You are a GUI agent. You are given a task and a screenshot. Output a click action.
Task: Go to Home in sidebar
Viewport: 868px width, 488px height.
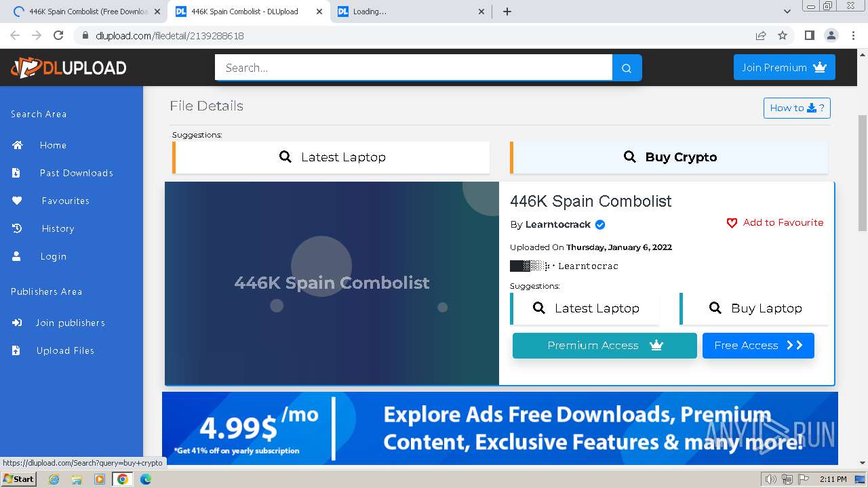pyautogui.click(x=53, y=145)
